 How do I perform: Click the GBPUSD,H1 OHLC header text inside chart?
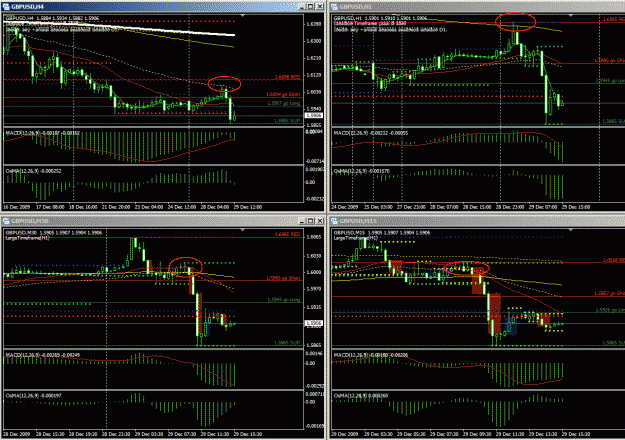pyautogui.click(x=380, y=18)
